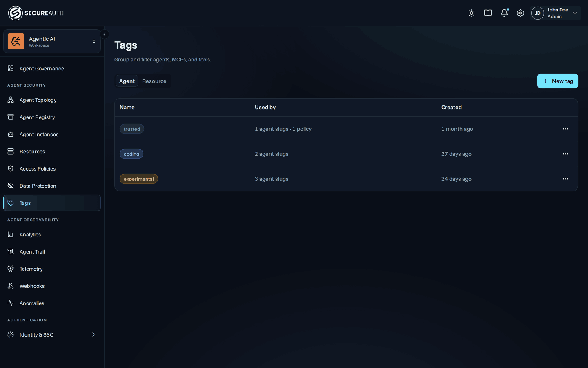Go to Telemetry
The width and height of the screenshot is (588, 368).
52,269
